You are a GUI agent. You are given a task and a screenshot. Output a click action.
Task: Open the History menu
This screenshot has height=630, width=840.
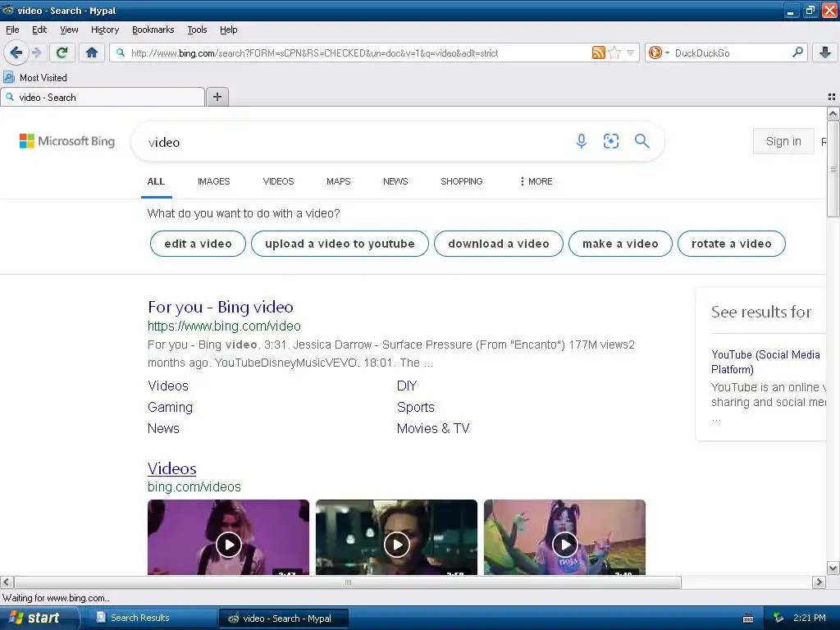[105, 30]
